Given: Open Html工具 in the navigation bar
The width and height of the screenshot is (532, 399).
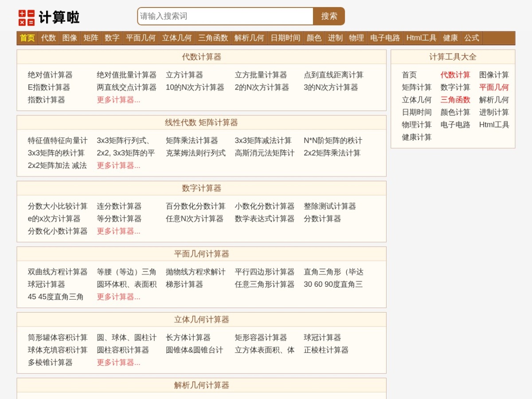Looking at the screenshot, I should click(x=422, y=38).
